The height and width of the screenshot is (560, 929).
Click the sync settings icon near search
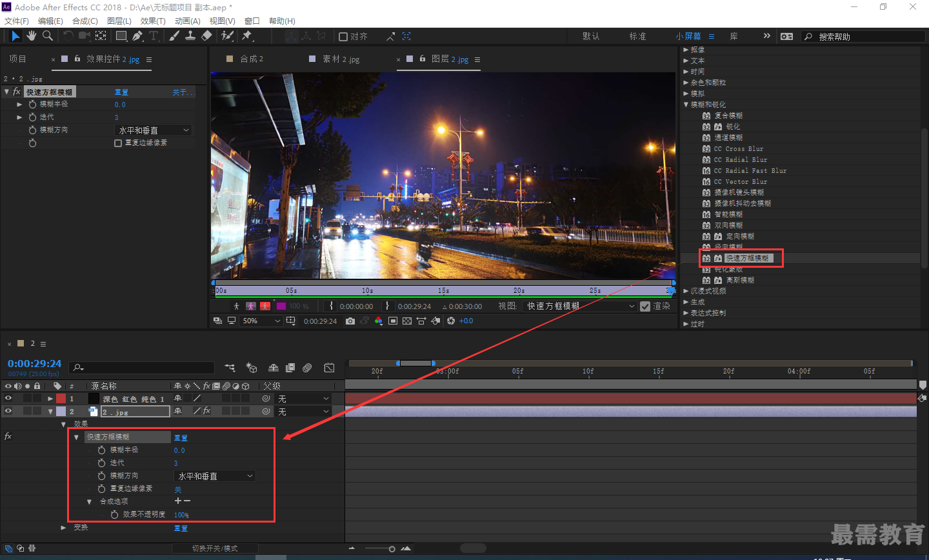(786, 37)
